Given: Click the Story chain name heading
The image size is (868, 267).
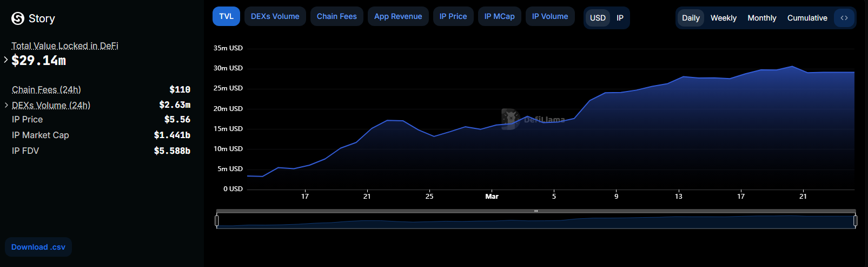Looking at the screenshot, I should 42,18.
